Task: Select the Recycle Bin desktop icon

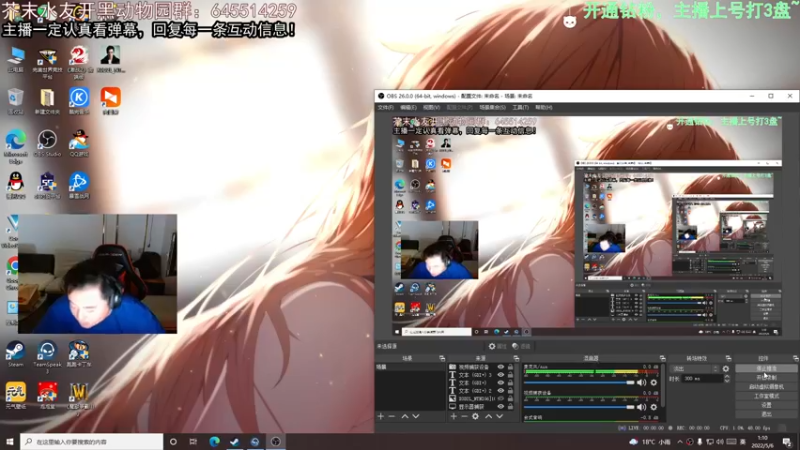Action: (15, 101)
